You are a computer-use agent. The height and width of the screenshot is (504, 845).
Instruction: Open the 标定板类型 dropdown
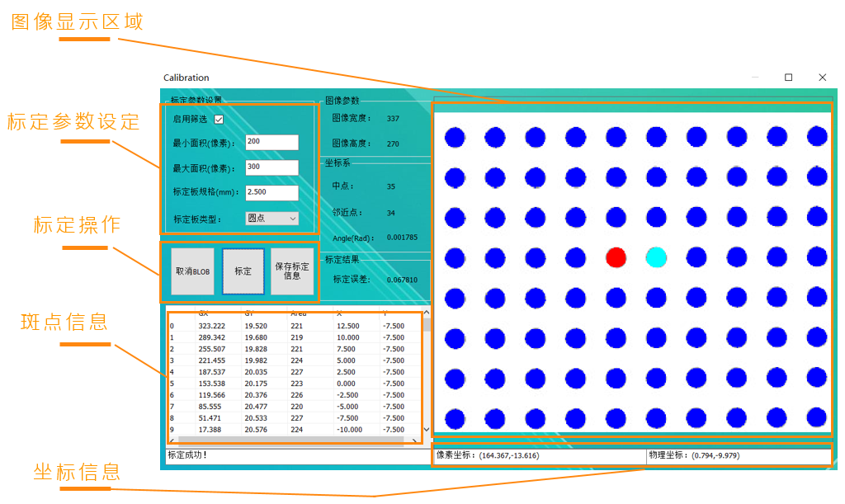272,219
